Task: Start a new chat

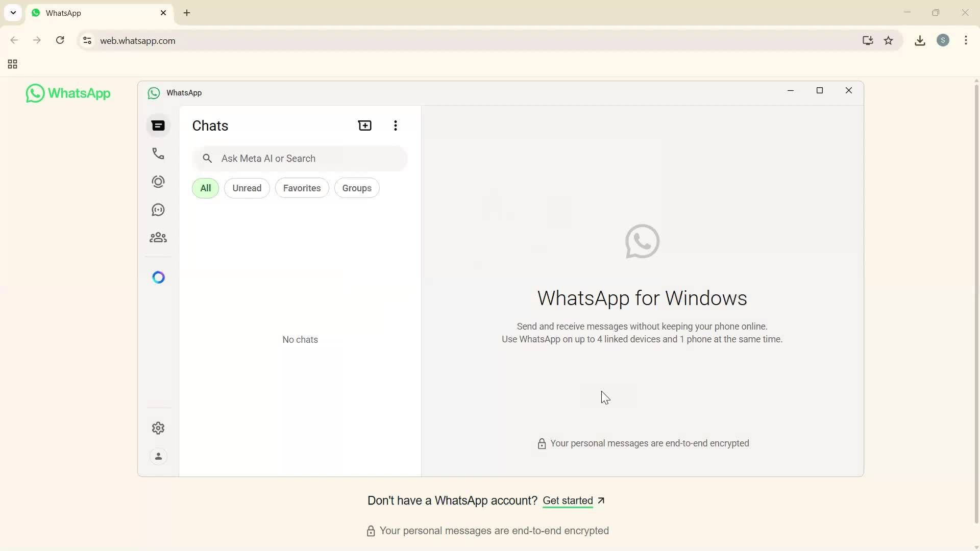Action: point(365,125)
